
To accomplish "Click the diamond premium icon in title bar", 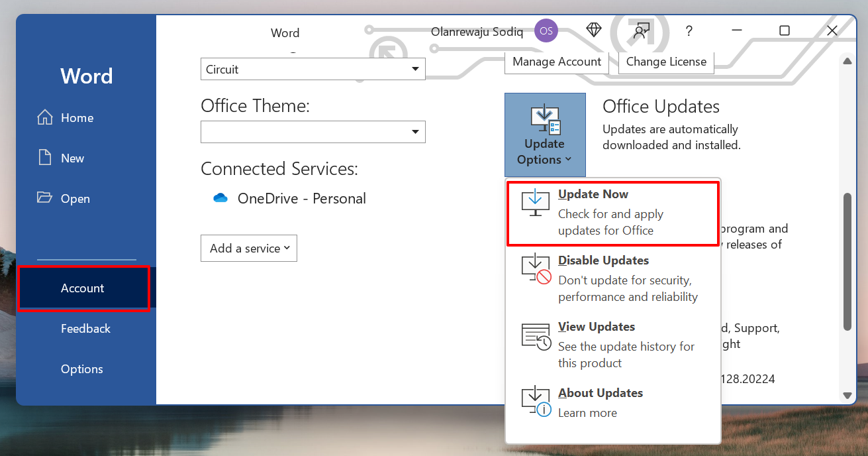I will pos(593,30).
